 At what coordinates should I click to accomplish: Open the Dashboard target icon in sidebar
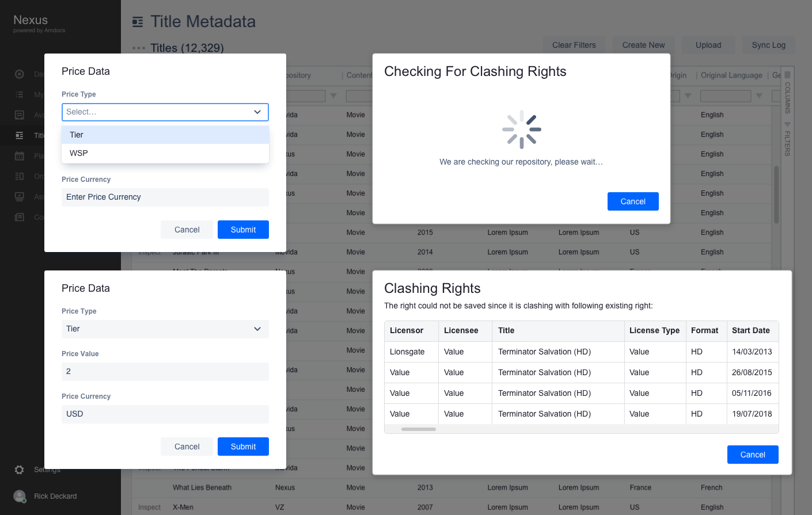click(x=20, y=74)
